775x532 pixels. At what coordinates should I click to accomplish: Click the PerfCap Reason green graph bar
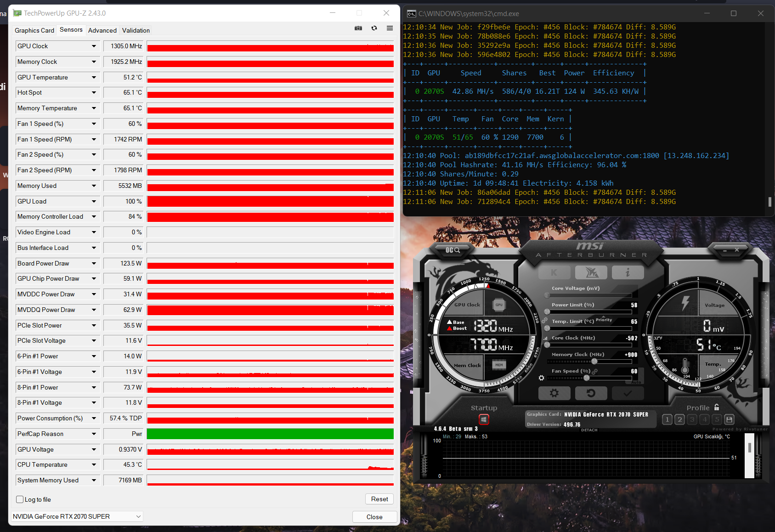pos(270,434)
